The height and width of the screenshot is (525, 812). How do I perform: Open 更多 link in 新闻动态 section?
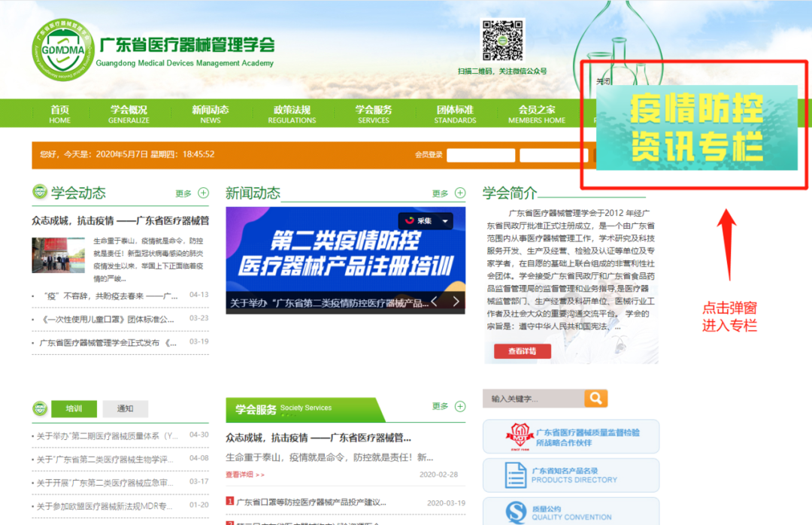(x=440, y=193)
